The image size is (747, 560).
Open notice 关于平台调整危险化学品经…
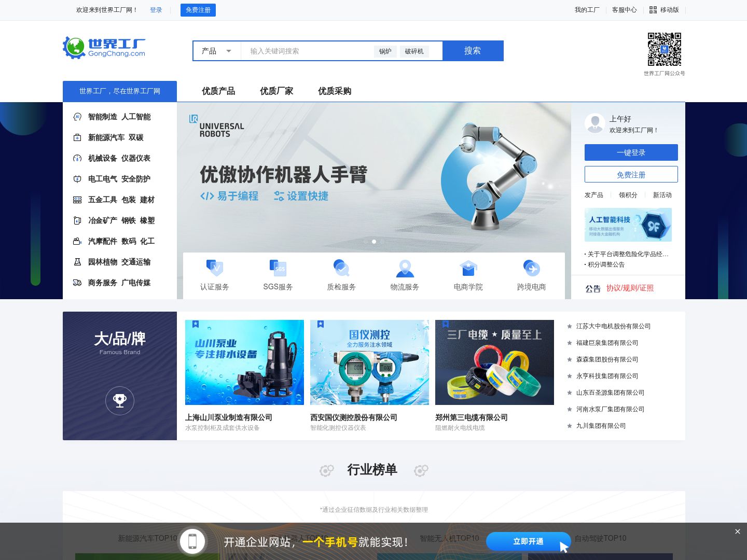(628, 254)
